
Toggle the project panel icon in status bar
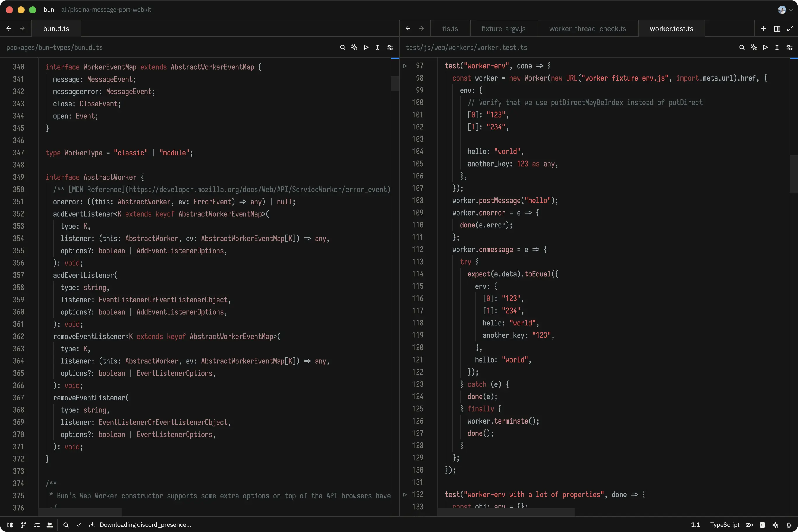[x=10, y=524]
